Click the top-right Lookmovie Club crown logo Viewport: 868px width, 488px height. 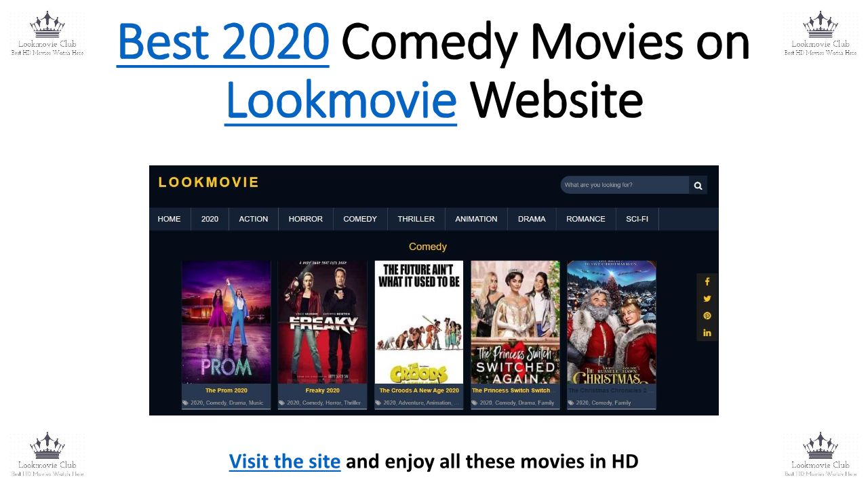click(x=821, y=34)
